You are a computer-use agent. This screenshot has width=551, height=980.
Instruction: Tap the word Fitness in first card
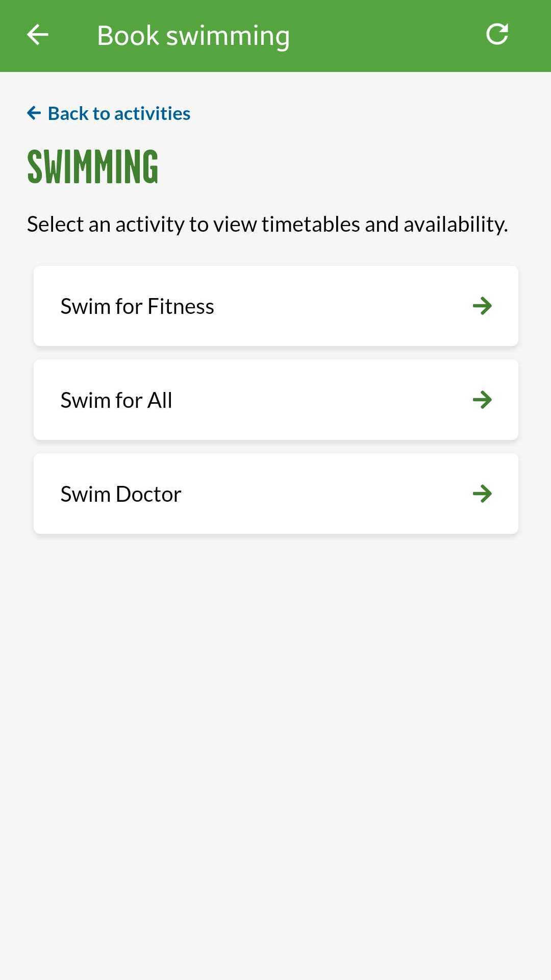click(181, 306)
